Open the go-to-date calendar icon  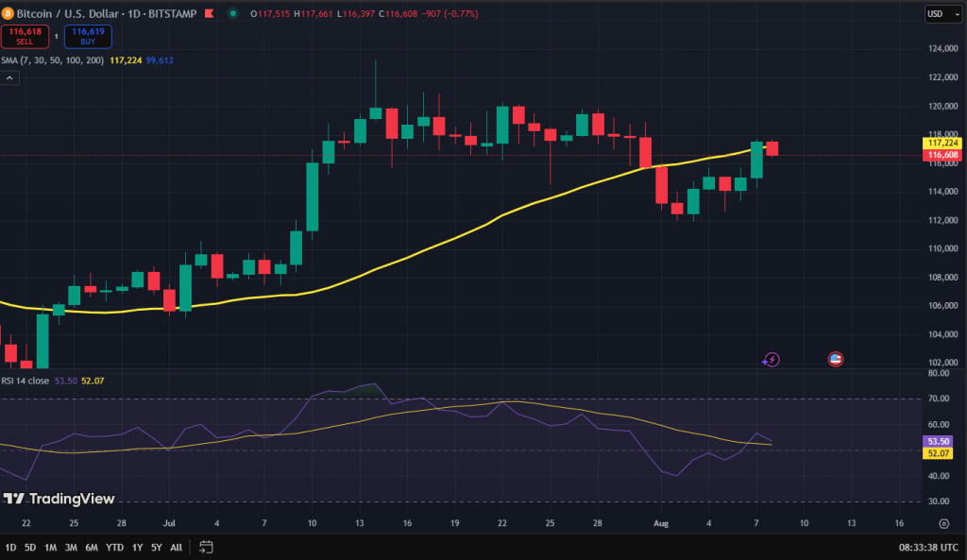click(206, 546)
